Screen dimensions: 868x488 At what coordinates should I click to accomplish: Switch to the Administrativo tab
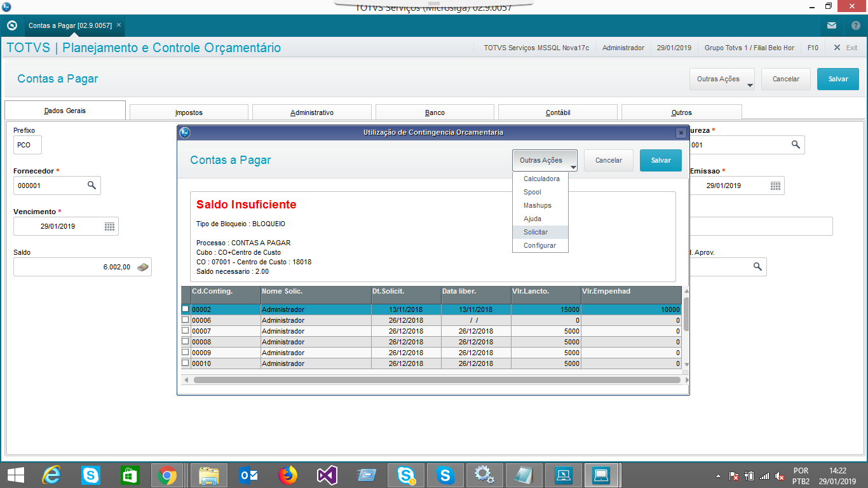tap(312, 112)
